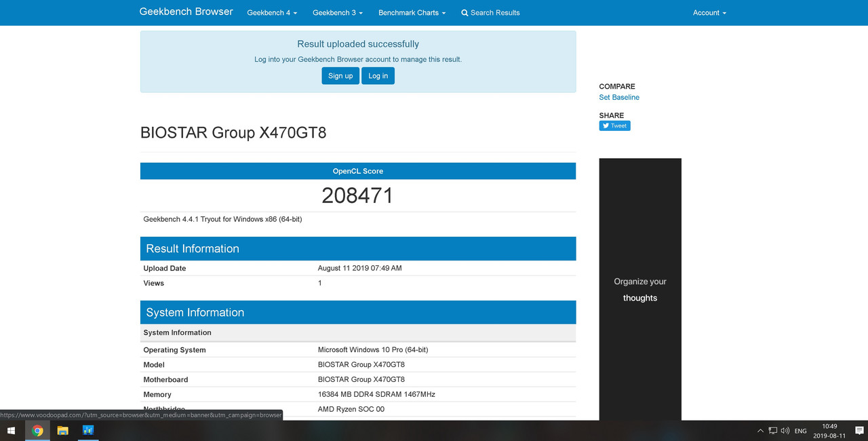Open Search Results in the navbar
This screenshot has width=868, height=441.
point(490,13)
